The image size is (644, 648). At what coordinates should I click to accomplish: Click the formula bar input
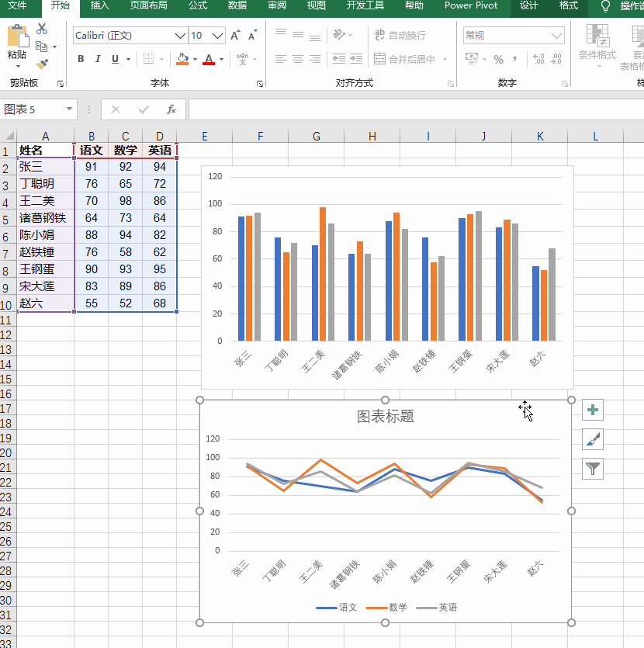416,109
